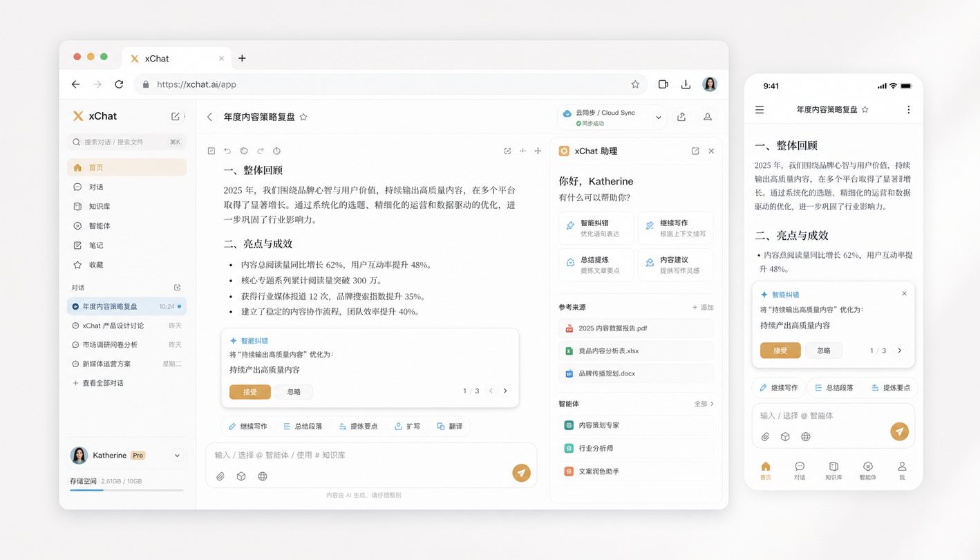Click the paperclip attach icon in desktop input box

point(220,476)
